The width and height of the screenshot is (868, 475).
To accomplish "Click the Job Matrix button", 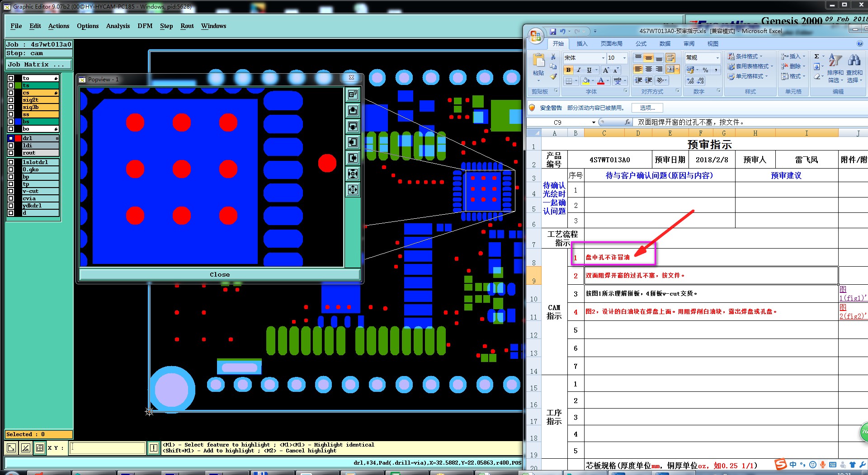I will [39, 65].
